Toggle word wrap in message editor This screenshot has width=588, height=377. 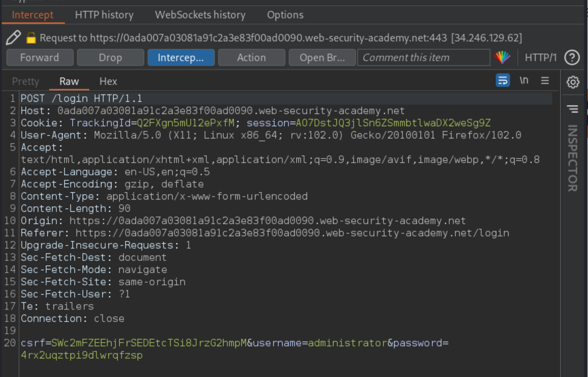[503, 81]
